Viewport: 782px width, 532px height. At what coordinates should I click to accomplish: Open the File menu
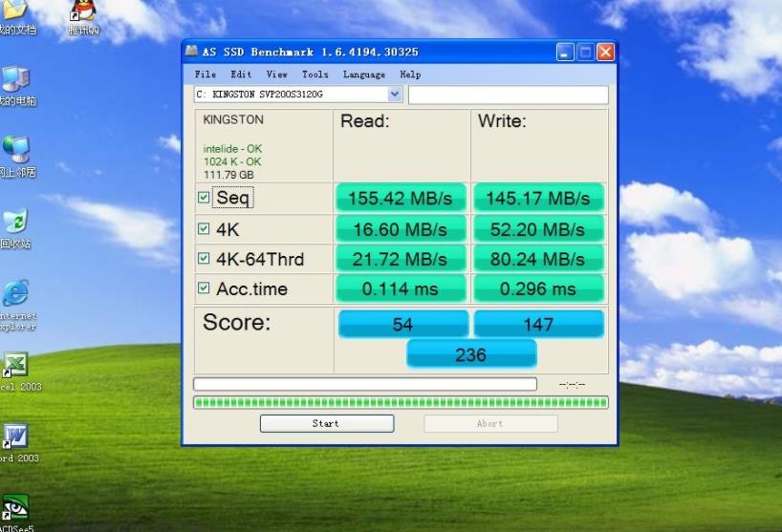205,74
